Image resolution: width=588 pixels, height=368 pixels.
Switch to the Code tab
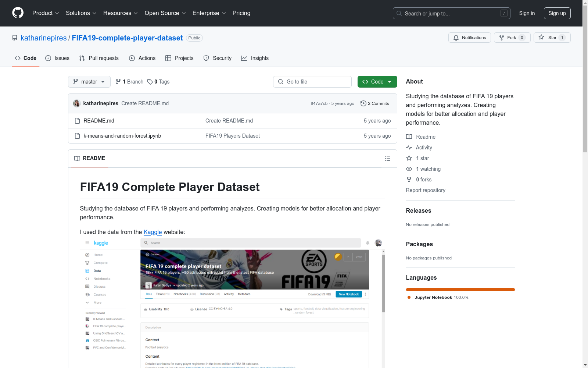26,58
